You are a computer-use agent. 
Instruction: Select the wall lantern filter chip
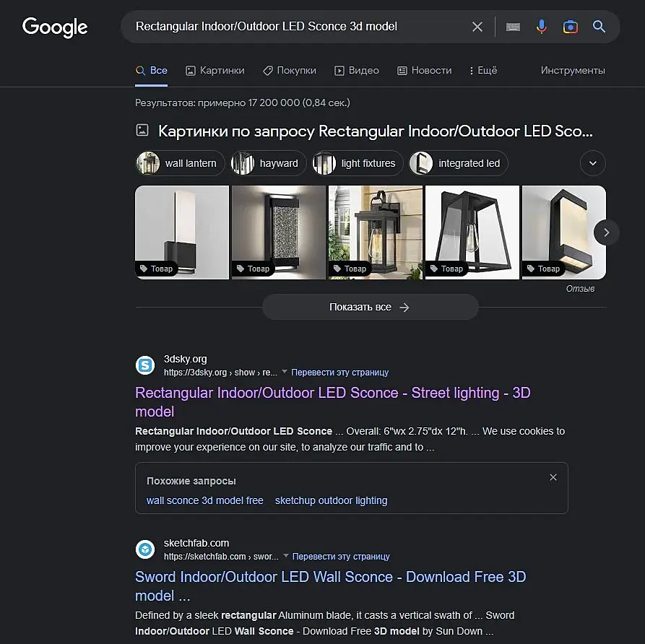(180, 163)
